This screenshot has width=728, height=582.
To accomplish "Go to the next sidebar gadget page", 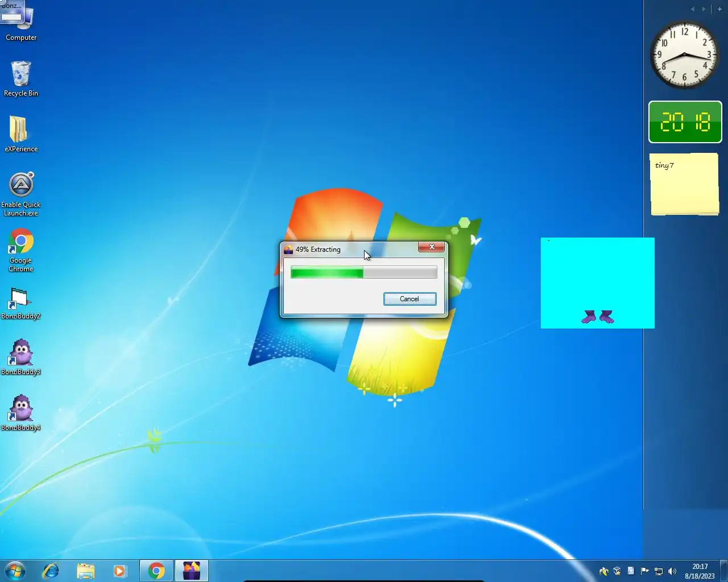I will 704,9.
